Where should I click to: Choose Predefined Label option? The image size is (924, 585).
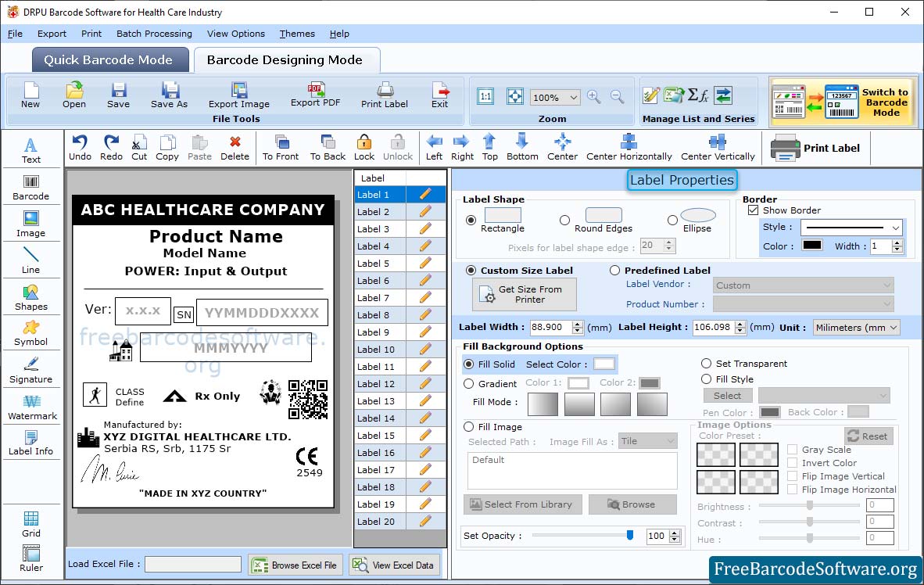(614, 270)
